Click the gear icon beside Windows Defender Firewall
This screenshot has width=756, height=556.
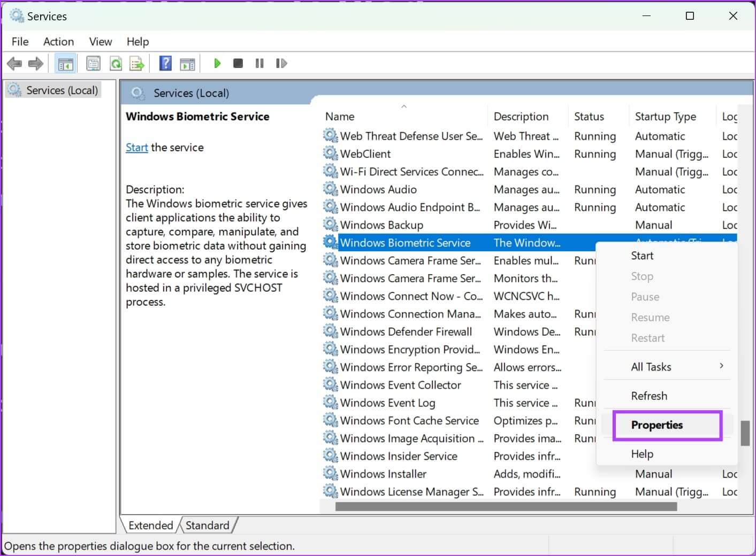331,331
